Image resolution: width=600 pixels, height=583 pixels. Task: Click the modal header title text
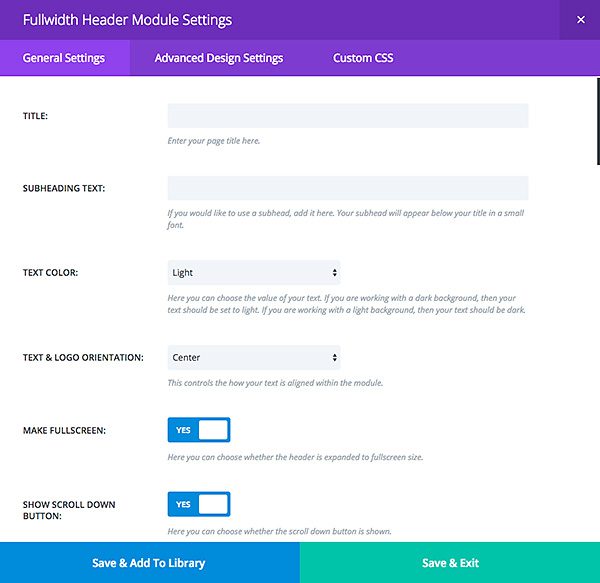coord(127,20)
